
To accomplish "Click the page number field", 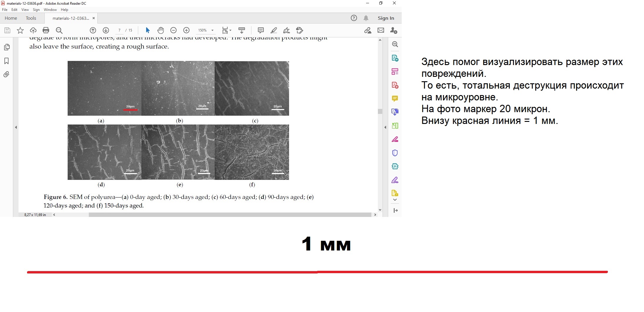I will tap(119, 30).
